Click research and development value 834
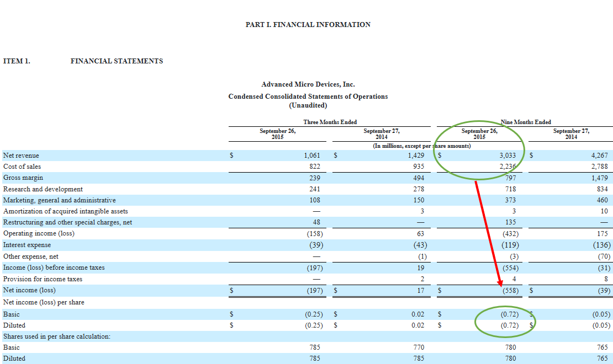The height and width of the screenshot is (364, 613). (x=603, y=189)
